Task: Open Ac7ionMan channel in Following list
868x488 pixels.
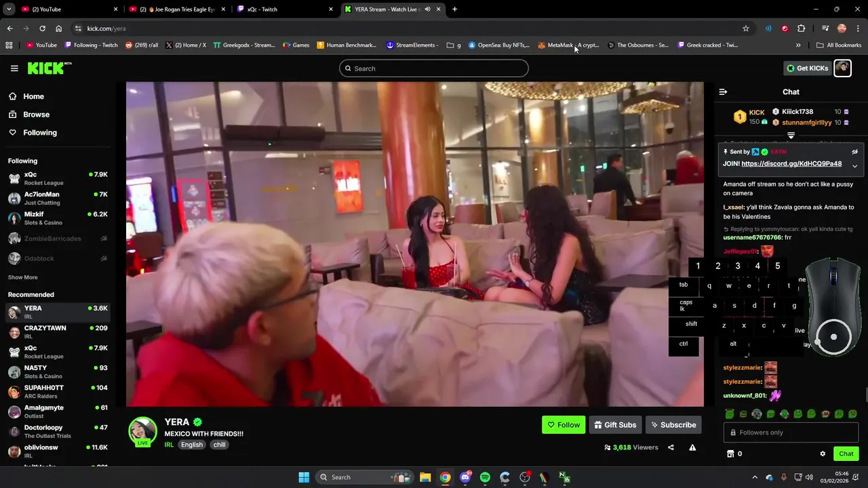Action: tap(58, 199)
